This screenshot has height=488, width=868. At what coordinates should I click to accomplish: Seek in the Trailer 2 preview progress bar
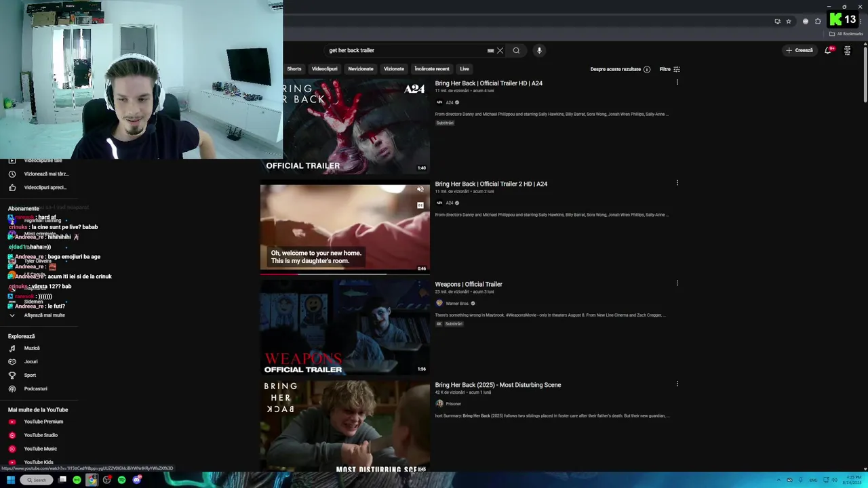(x=345, y=274)
